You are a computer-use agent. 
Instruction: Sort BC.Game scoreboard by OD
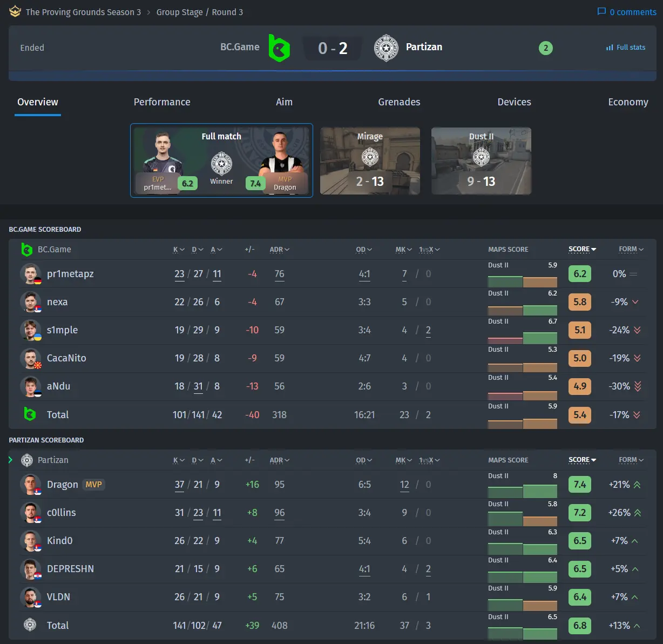tap(364, 250)
